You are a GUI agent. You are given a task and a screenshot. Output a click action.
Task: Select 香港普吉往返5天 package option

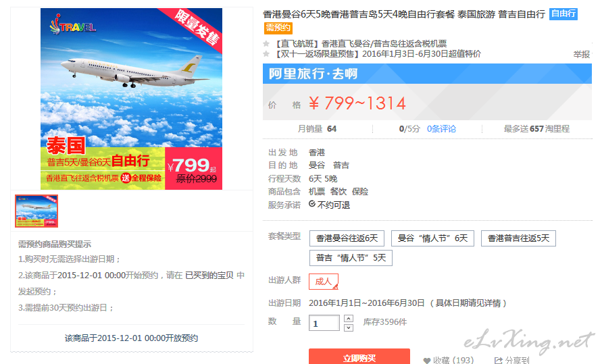pos(518,238)
